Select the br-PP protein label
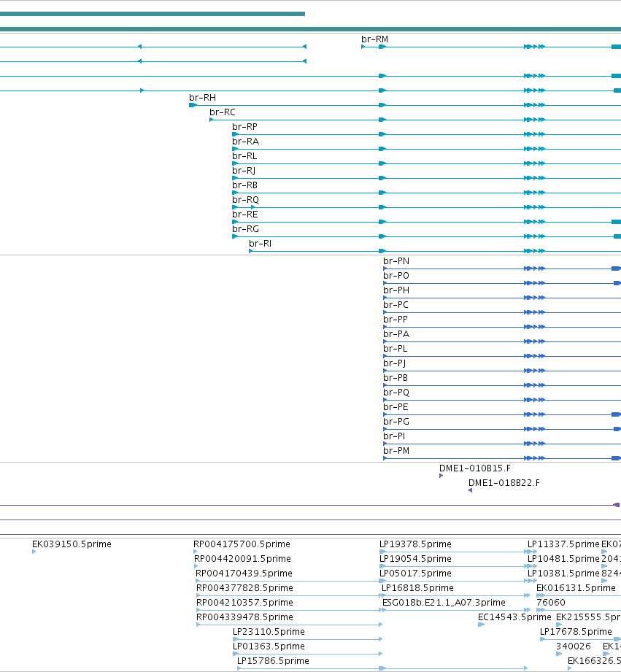 pyautogui.click(x=396, y=320)
